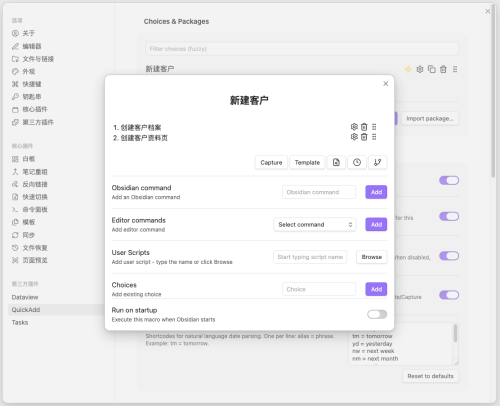The image size is (500, 406).
Task: Open Select command dropdown
Action: click(315, 224)
